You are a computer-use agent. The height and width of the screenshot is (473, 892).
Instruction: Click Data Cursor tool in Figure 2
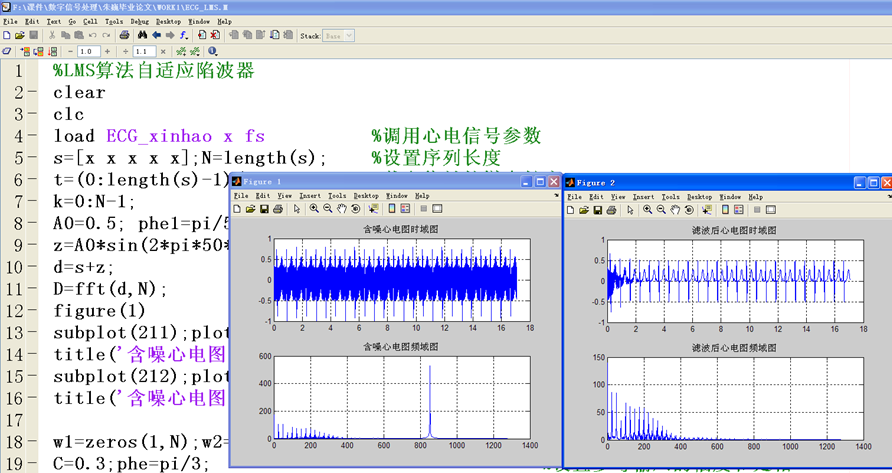point(706,209)
